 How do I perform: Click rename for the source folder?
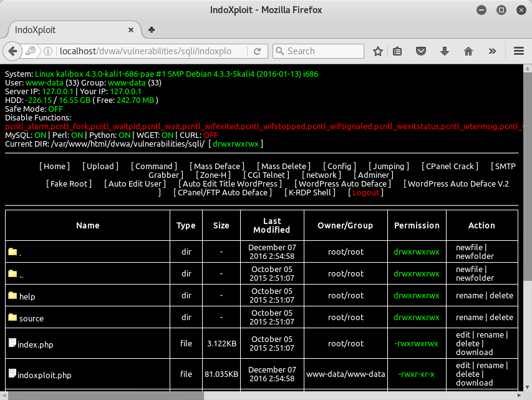point(470,317)
